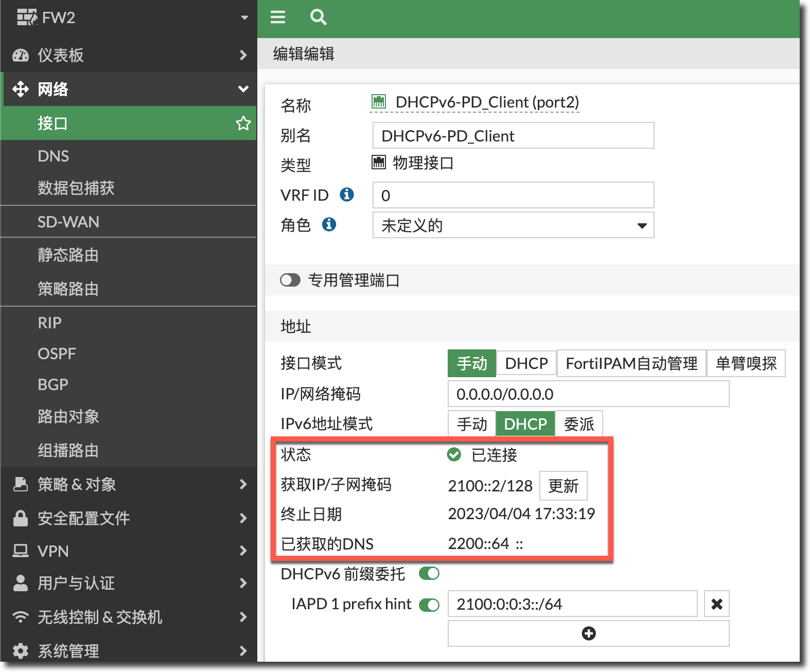Screen dimensions: 810x672
Task: Click the VRF ID info icon
Action: (347, 194)
